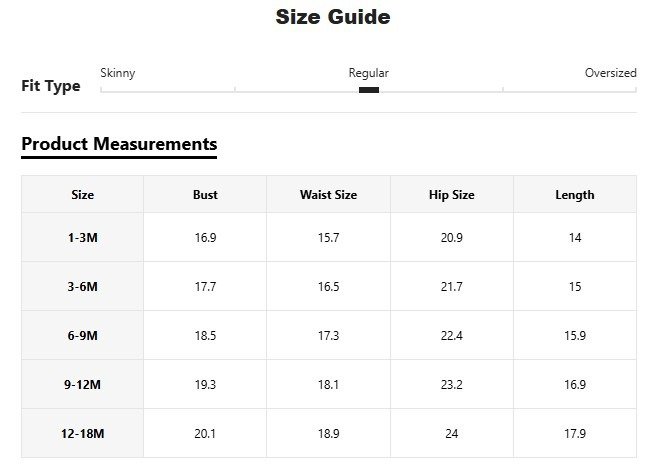
Task: Click the Waist Size column header
Action: (x=328, y=195)
